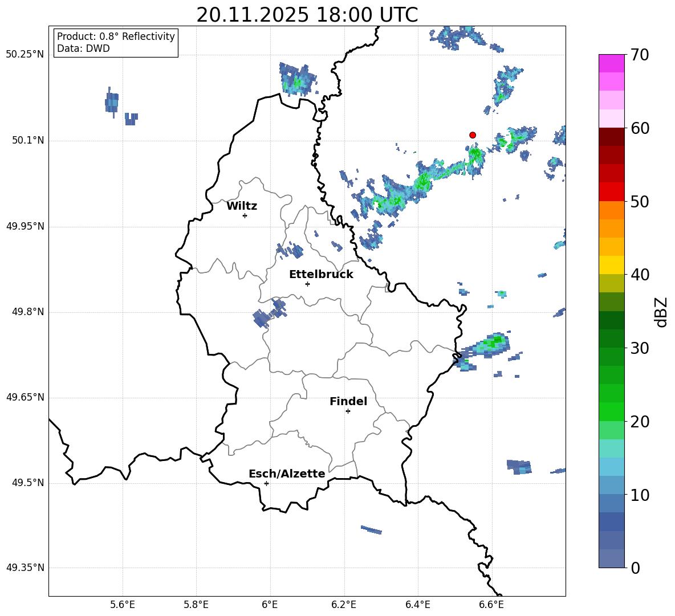The height and width of the screenshot is (616, 675).
Task: Pick the magenta top colorbar segment
Action: 612,63
